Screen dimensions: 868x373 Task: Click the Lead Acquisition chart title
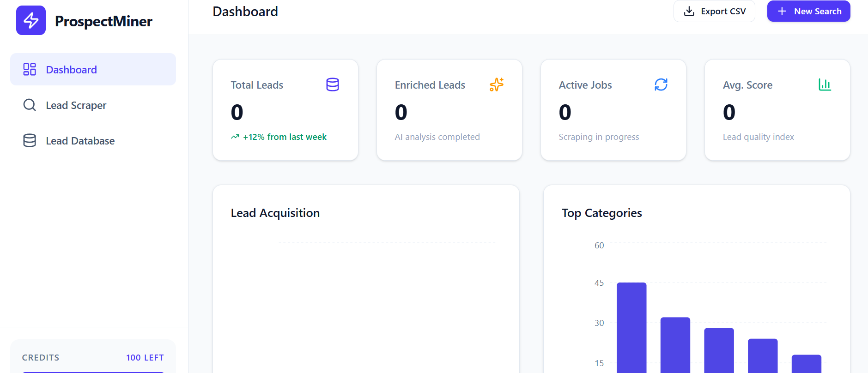275,213
